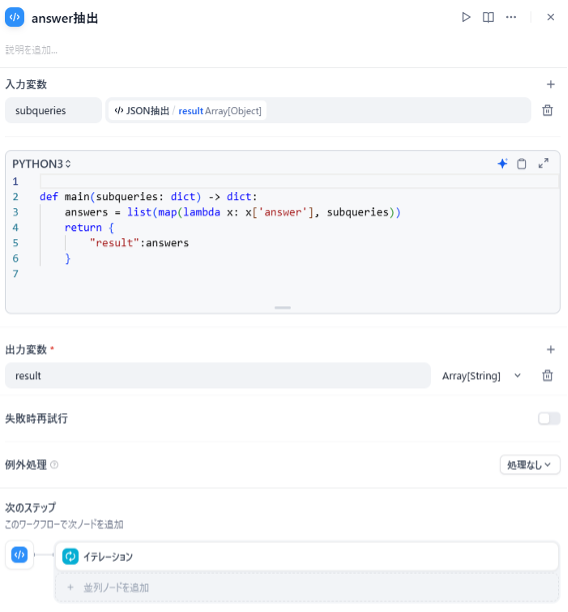The height and width of the screenshot is (612, 568).
Task: Open the JSON抽出 result variable selector
Action: click(x=318, y=110)
